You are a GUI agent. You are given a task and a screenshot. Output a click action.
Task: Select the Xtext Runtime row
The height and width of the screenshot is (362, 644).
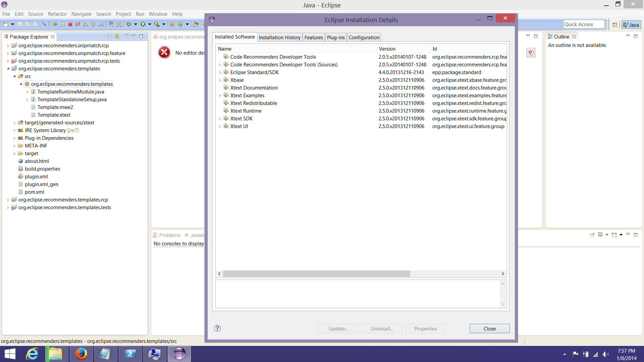[361, 111]
